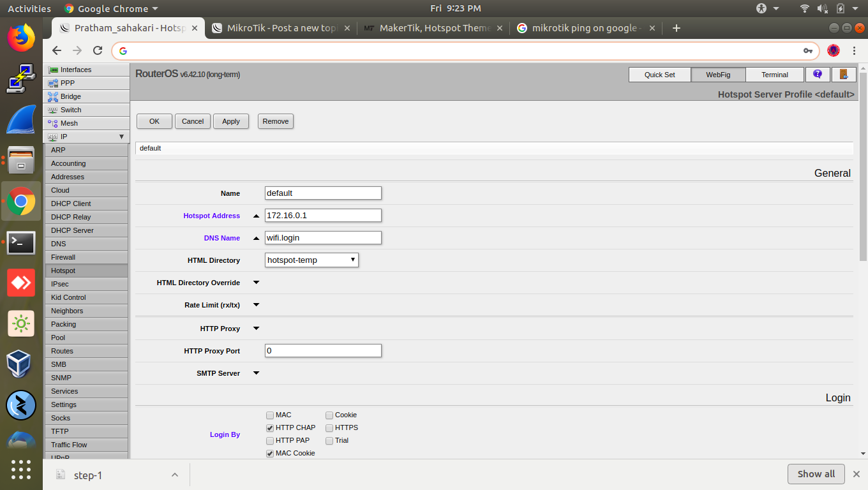
Task: Click the Name input field
Action: pyautogui.click(x=323, y=193)
